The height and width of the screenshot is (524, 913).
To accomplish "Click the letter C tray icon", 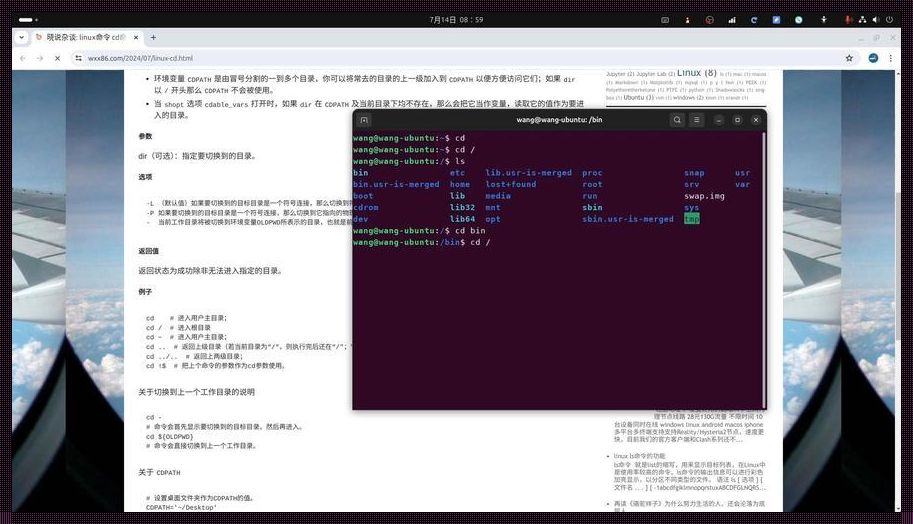I will (x=754, y=20).
